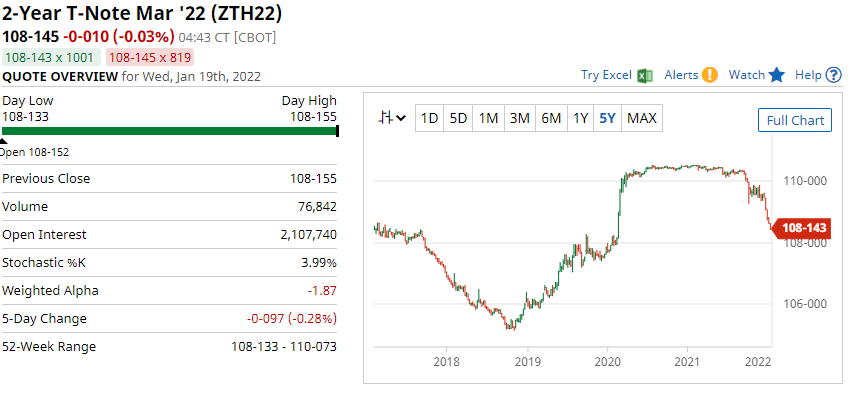This screenshot has width=848, height=393.
Task: Select the 6M chart range
Action: [x=551, y=118]
